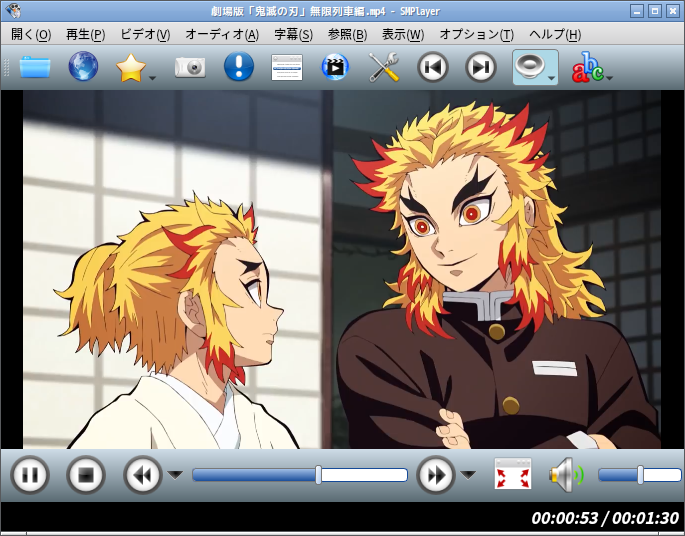Stop the video playback

(86, 475)
